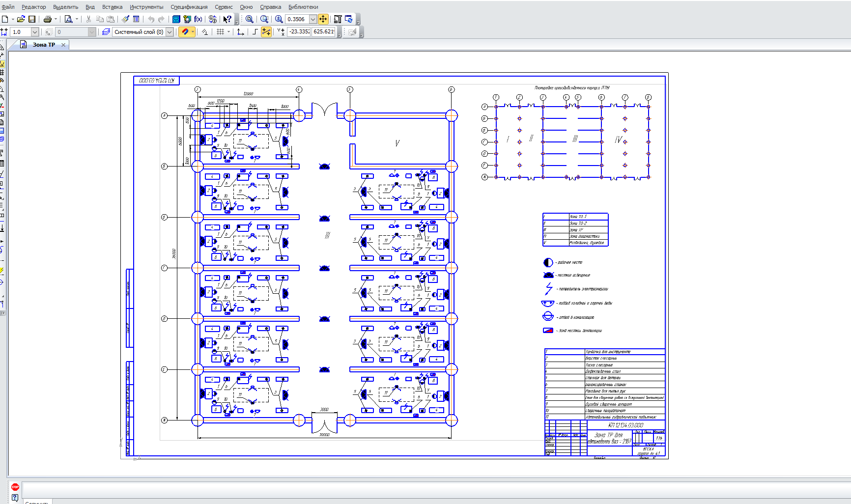Print the drawing

(48, 19)
